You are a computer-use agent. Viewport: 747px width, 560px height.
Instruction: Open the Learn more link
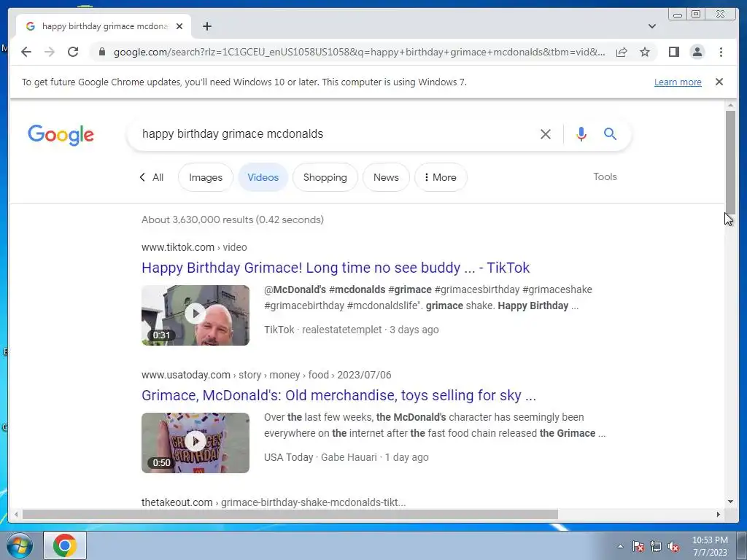pyautogui.click(x=678, y=82)
